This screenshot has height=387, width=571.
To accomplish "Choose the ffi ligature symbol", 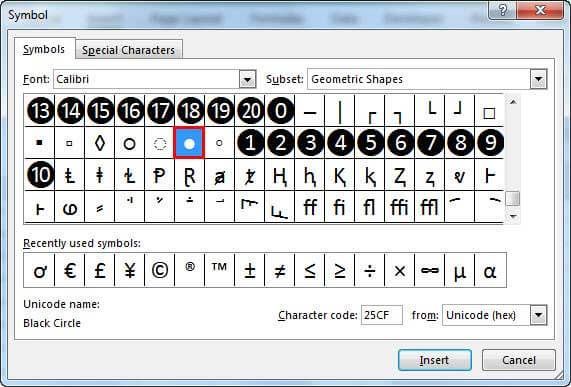I will (400, 207).
